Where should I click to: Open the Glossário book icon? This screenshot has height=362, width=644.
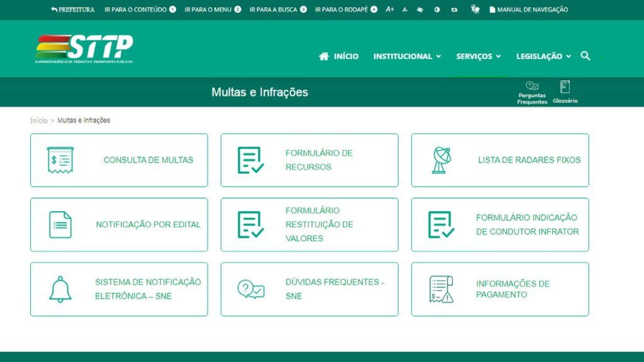pos(565,88)
